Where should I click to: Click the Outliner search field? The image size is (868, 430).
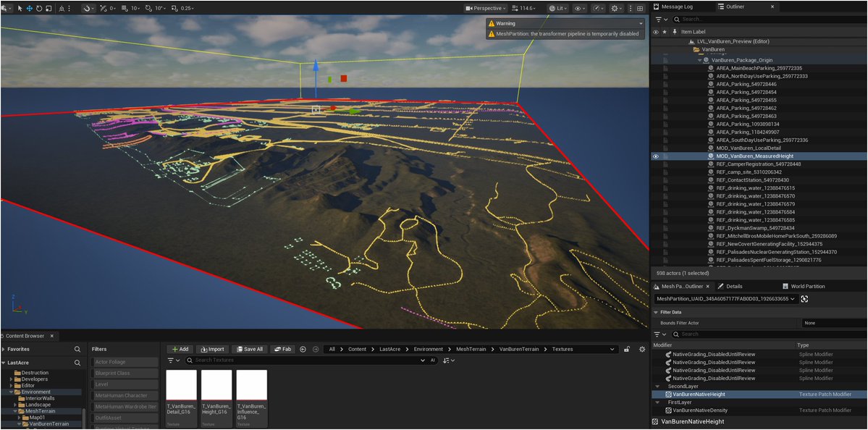tap(770, 20)
